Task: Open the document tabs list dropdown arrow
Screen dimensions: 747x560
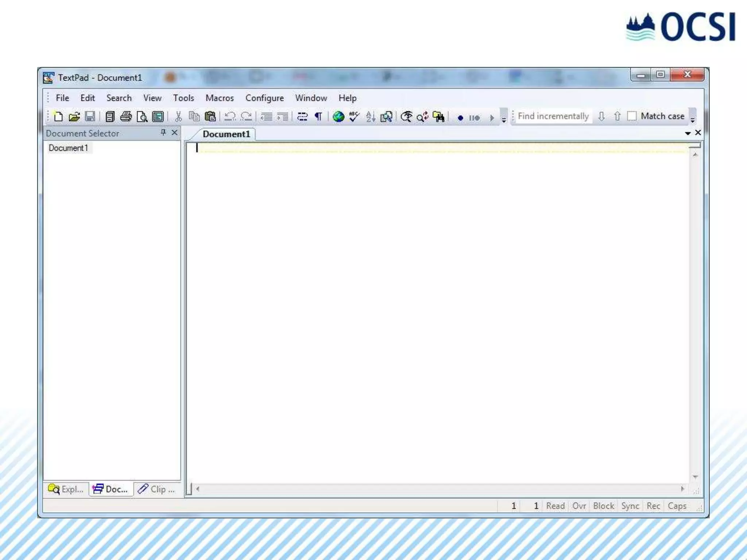Action: (x=688, y=133)
